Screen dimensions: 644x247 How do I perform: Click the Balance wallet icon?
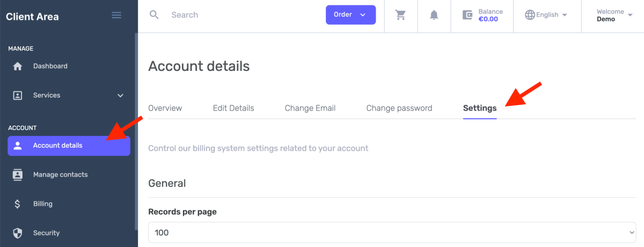468,15
